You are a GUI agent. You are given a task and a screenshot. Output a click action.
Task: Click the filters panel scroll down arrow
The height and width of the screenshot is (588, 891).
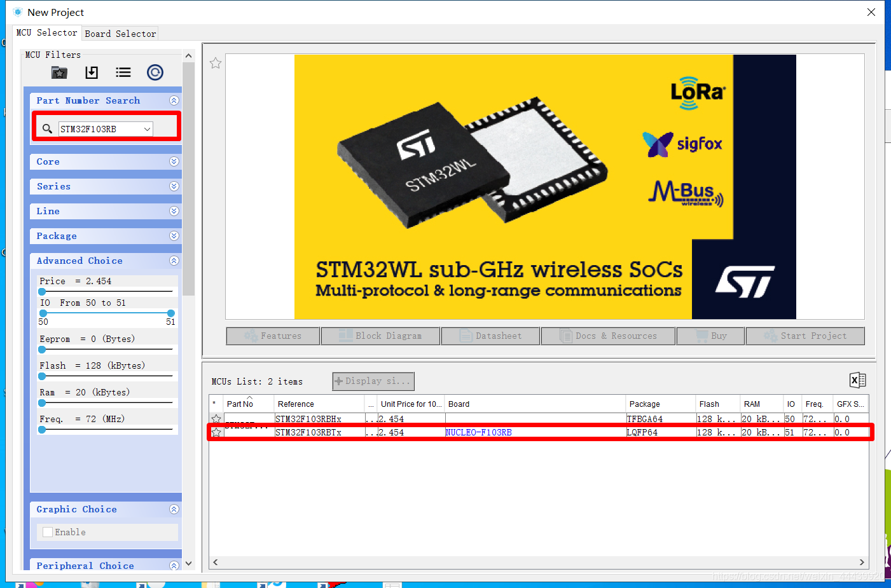click(x=188, y=564)
